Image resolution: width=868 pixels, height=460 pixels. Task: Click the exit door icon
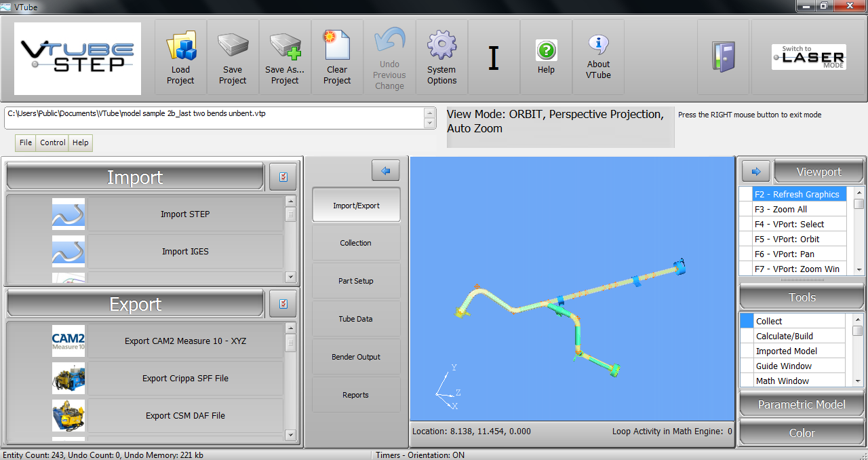tap(723, 57)
